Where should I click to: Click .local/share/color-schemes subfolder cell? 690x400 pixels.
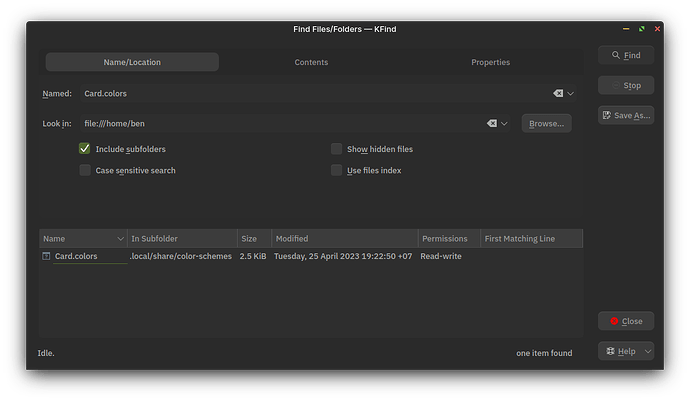pyautogui.click(x=180, y=256)
